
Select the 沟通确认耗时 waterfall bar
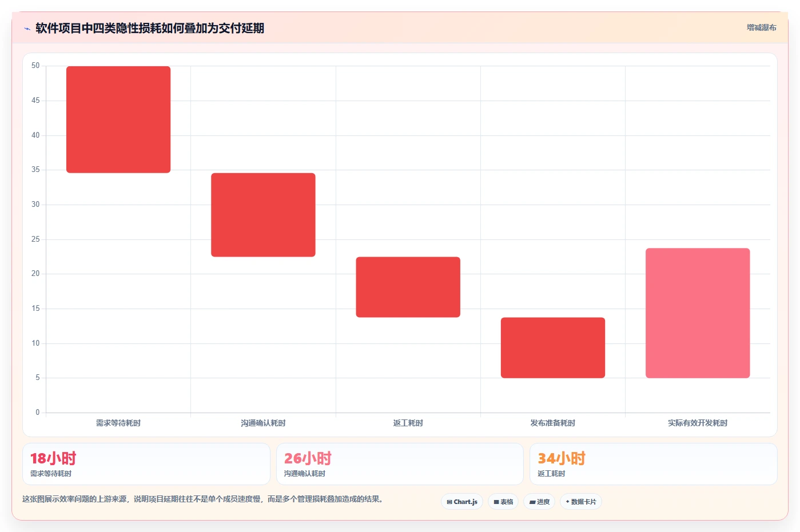[263, 215]
